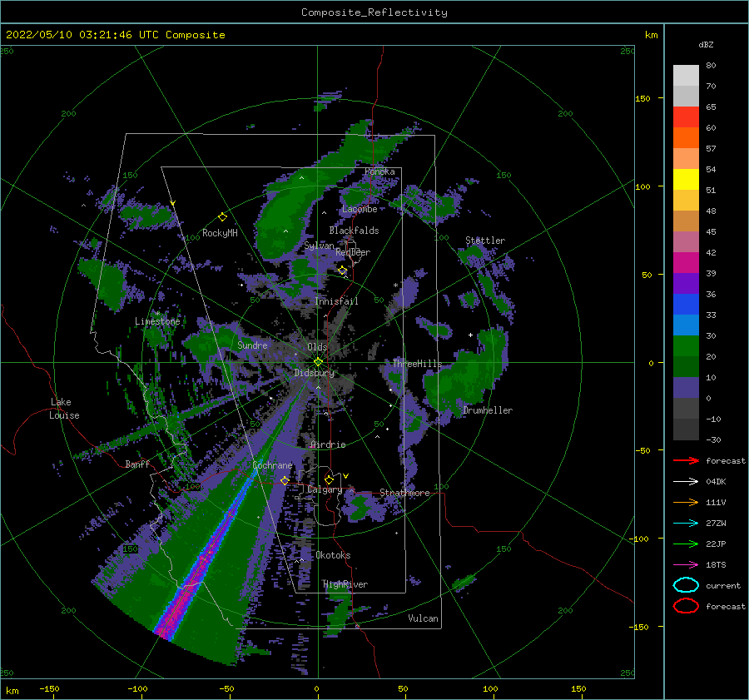The width and height of the screenshot is (749, 700).
Task: Click the Didsbury city label
Action: (x=314, y=373)
